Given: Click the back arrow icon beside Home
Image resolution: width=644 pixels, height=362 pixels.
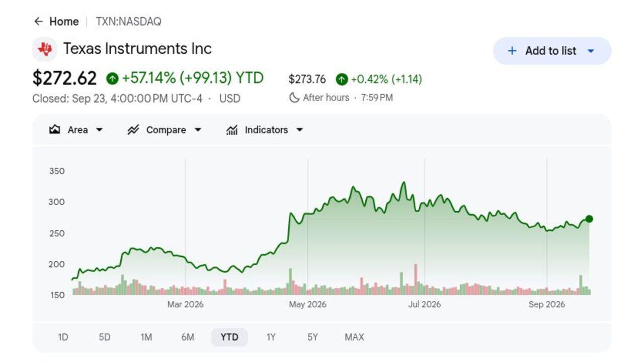Looking at the screenshot, I should click(38, 22).
